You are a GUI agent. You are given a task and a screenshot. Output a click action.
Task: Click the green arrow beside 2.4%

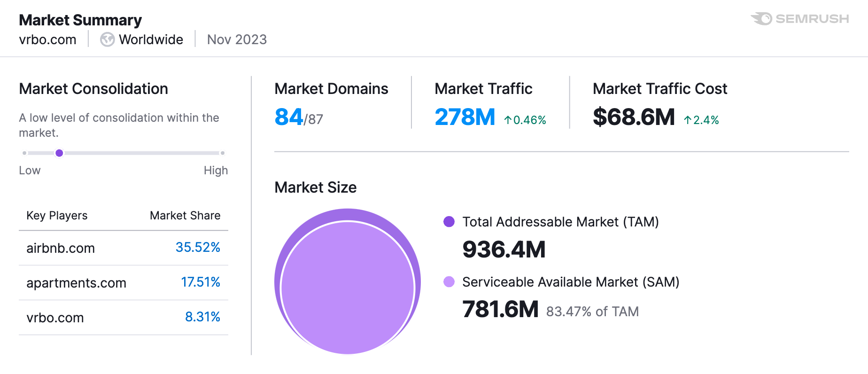[x=688, y=120]
